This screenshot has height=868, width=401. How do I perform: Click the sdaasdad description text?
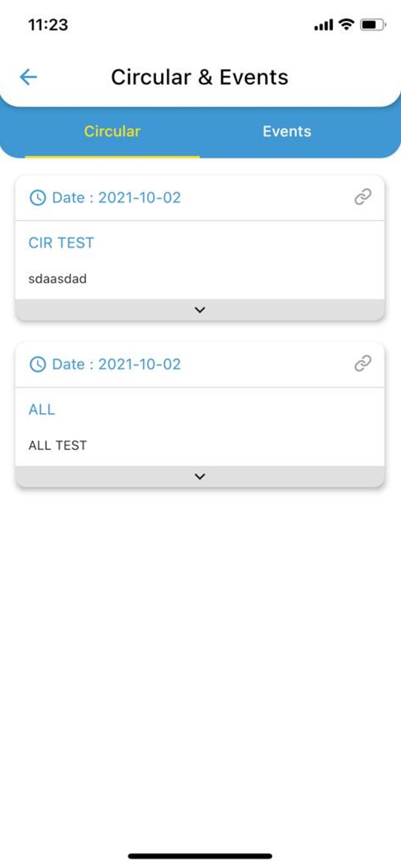(58, 279)
